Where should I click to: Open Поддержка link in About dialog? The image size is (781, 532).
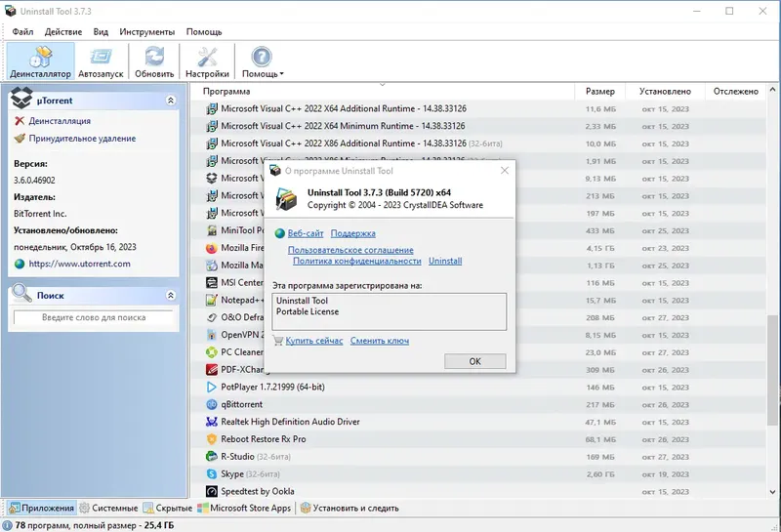[x=353, y=233]
